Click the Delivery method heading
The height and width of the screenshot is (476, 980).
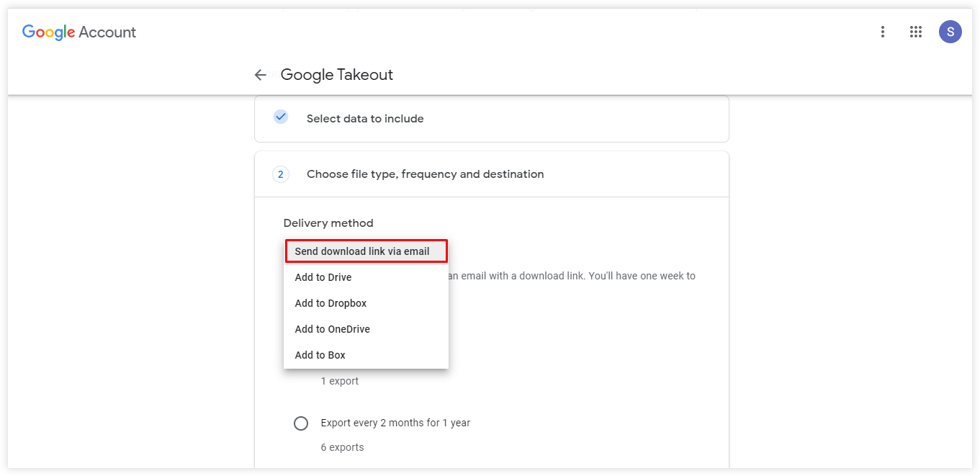(x=328, y=223)
